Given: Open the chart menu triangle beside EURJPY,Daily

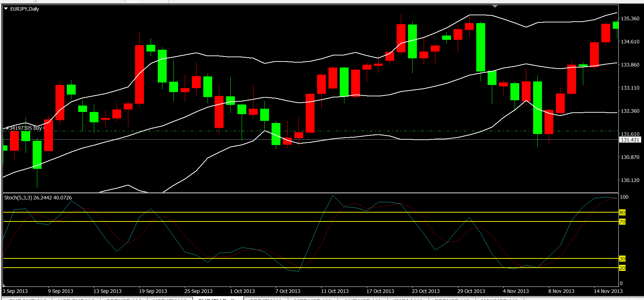Looking at the screenshot, I should point(6,9).
